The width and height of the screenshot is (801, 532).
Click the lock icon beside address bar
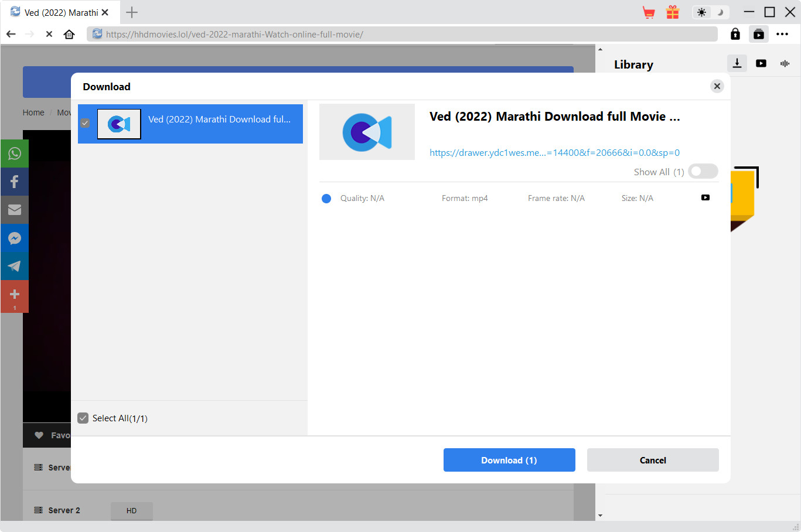pos(735,34)
